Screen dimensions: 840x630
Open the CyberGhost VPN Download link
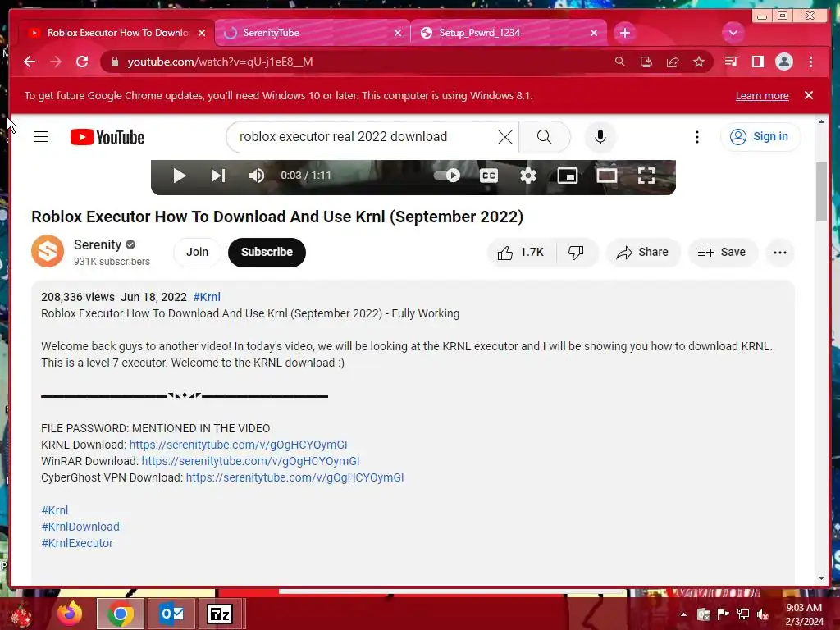pos(295,477)
